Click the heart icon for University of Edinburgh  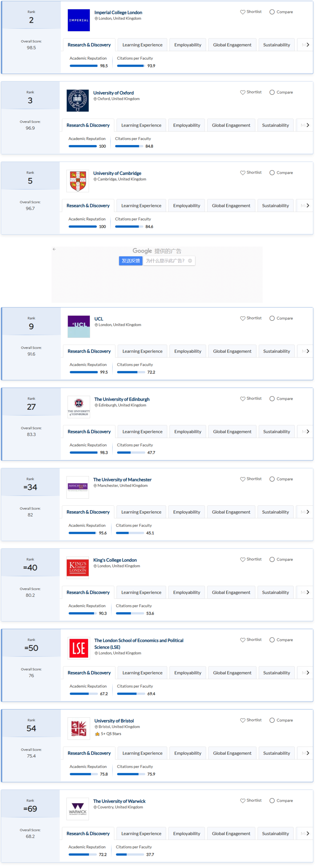pyautogui.click(x=242, y=399)
